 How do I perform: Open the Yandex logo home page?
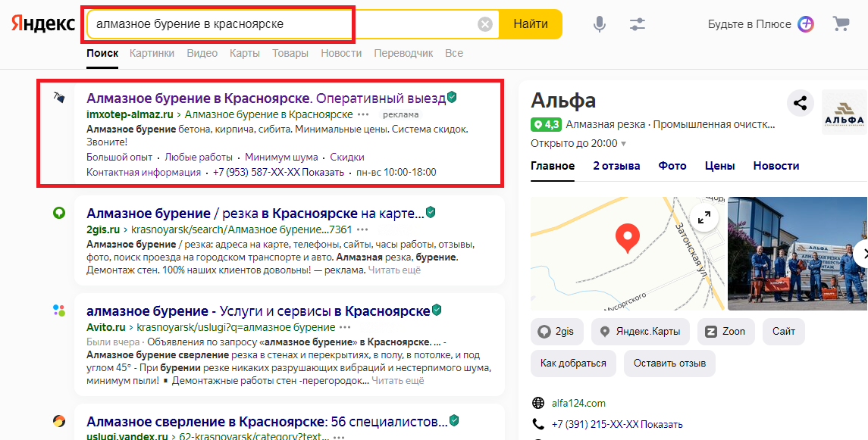pyautogui.click(x=43, y=23)
